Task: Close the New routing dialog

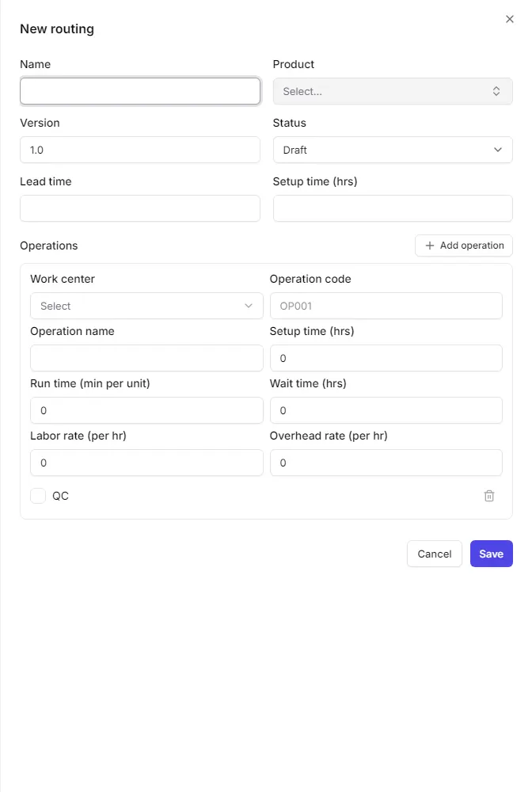Action: (509, 19)
